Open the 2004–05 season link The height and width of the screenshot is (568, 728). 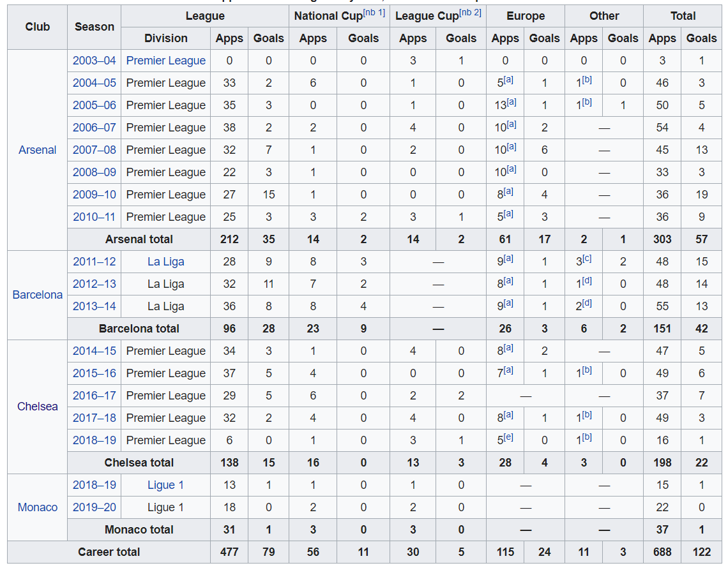95,83
